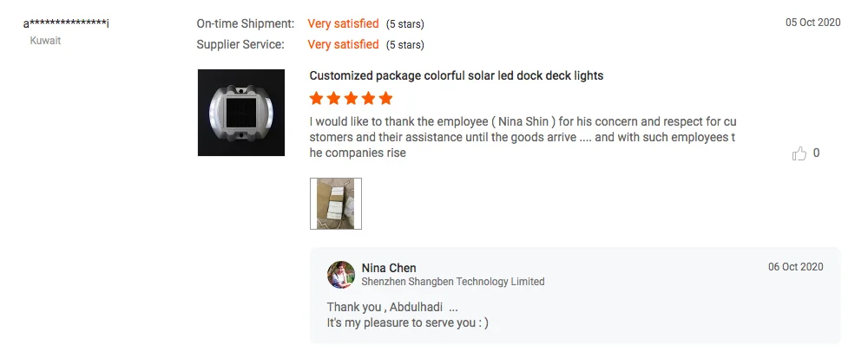Click the masked reviewer username
The image size is (868, 358).
tap(66, 23)
